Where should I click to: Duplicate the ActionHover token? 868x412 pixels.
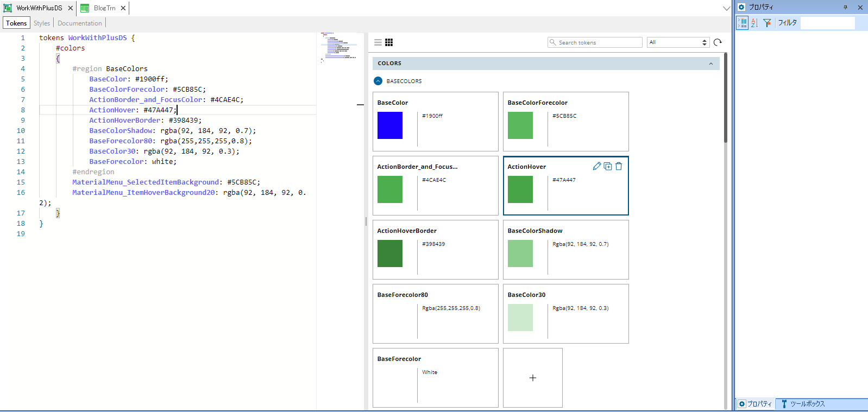[x=608, y=166]
